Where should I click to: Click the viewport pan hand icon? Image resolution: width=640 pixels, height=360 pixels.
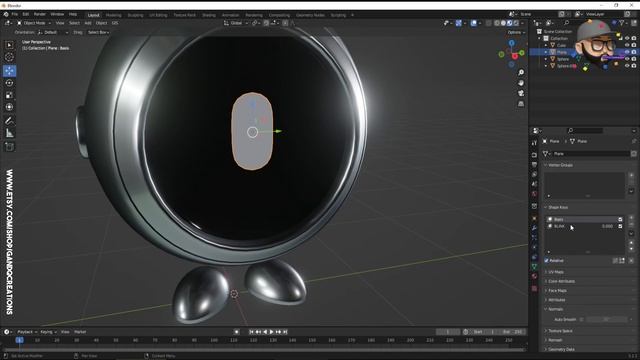(x=521, y=83)
